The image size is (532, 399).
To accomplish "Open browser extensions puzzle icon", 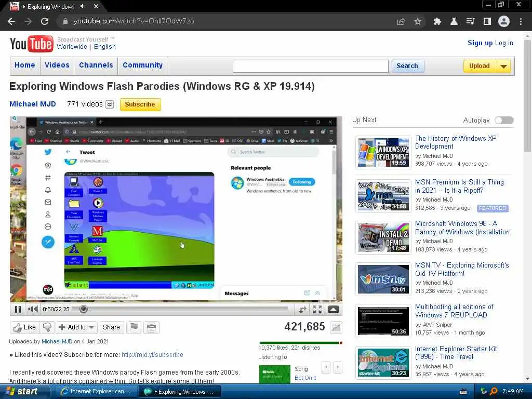I will click(x=437, y=21).
